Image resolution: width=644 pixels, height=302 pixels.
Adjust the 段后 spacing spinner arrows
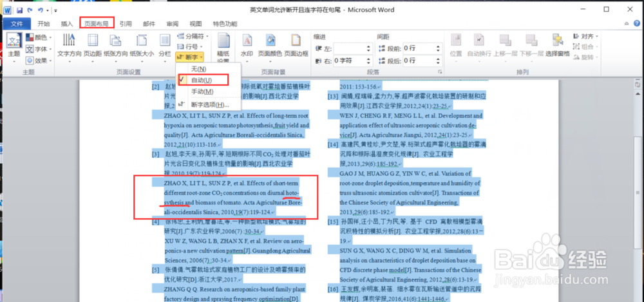tap(438, 61)
